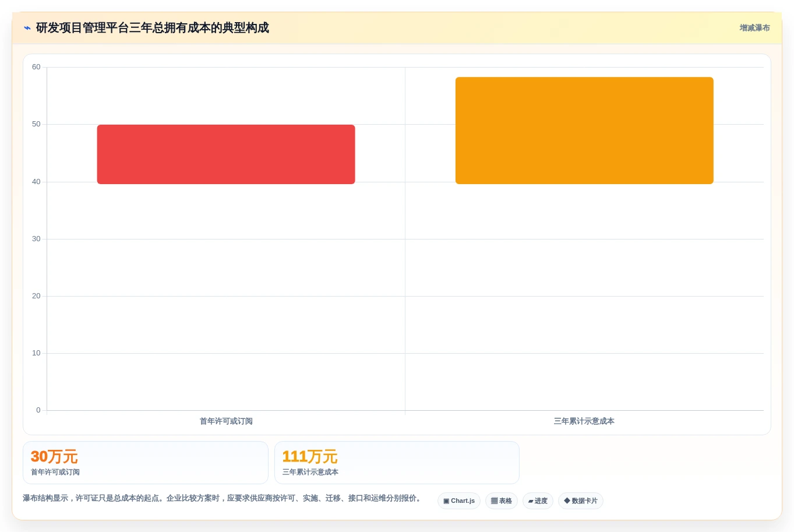Click the y-axis value 10
Viewport: 794px width, 532px height.
pos(36,353)
